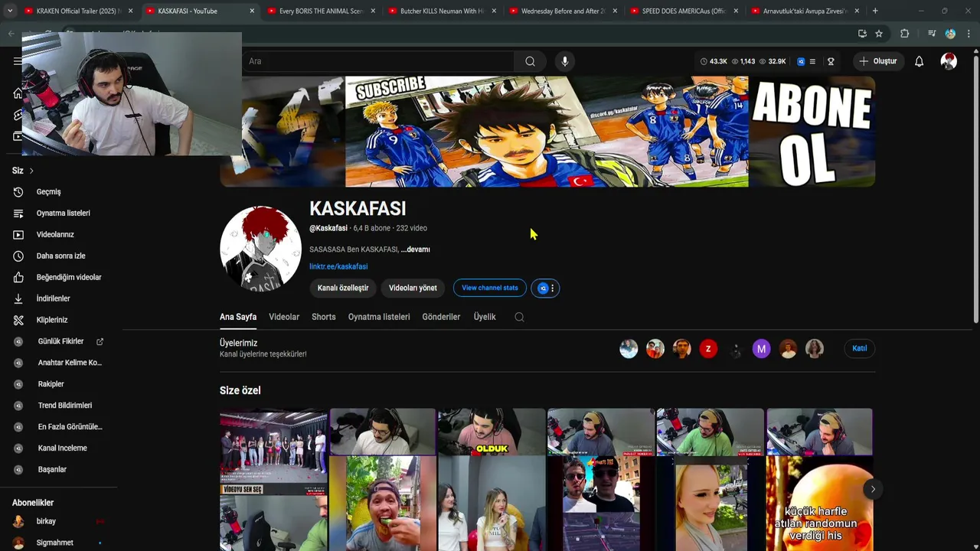Open media controls icon in Chrome toolbar

pos(932,34)
